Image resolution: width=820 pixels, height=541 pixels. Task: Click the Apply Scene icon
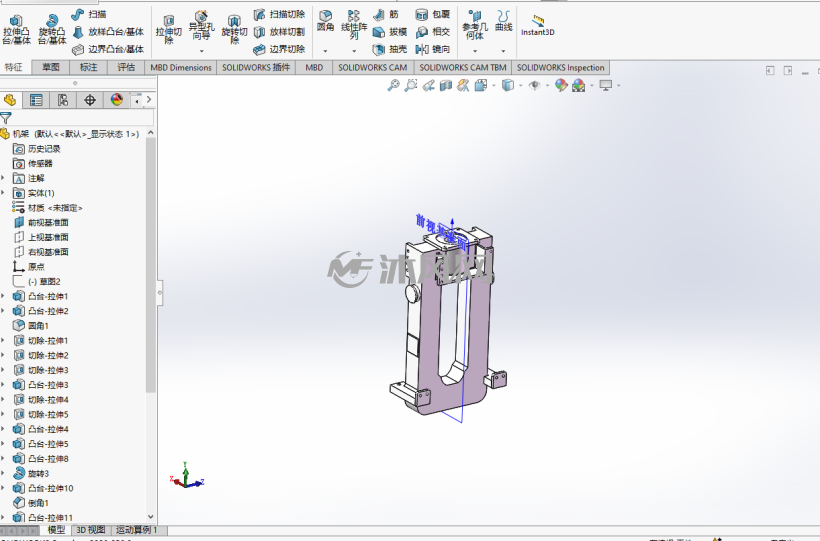(578, 85)
